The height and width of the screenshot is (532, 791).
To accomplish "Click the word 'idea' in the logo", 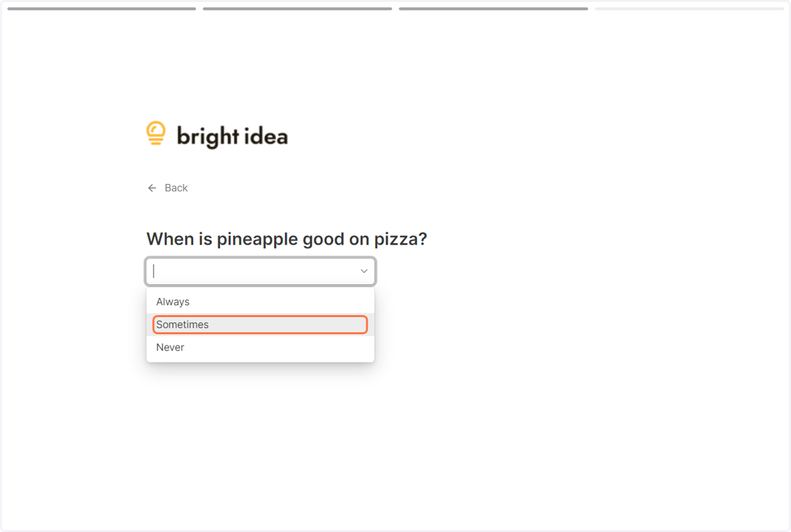I will [x=267, y=135].
